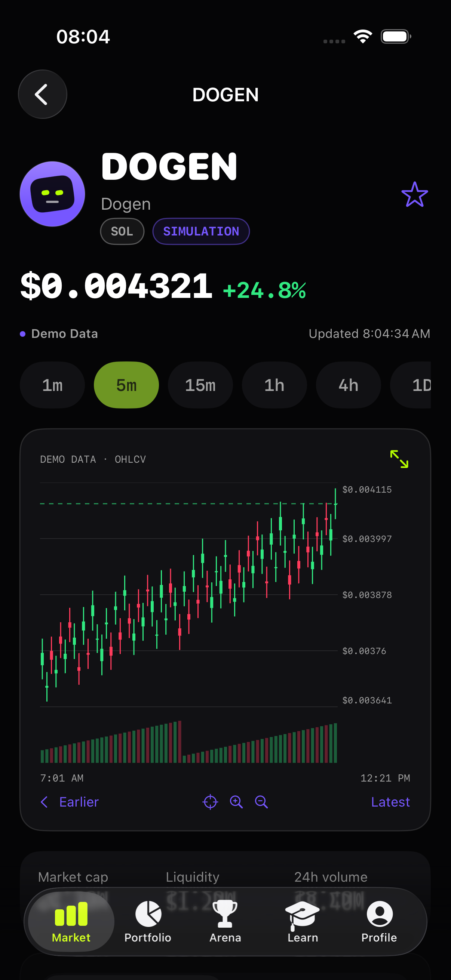This screenshot has height=980, width=451.
Task: Switch chart to 4h interval
Action: (348, 385)
